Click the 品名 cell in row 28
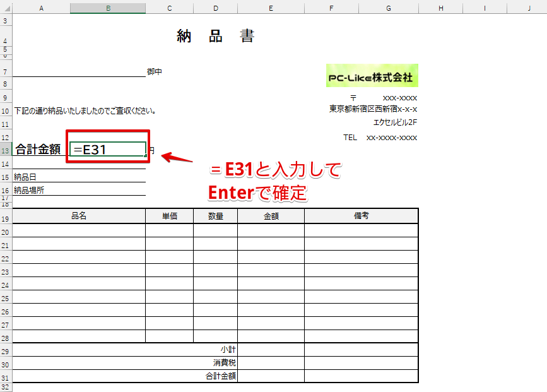Screen dimensions: 547x392 tap(79, 336)
